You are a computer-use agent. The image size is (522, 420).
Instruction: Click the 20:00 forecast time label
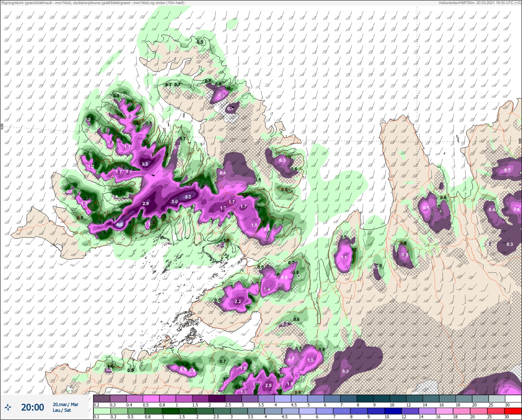point(33,407)
